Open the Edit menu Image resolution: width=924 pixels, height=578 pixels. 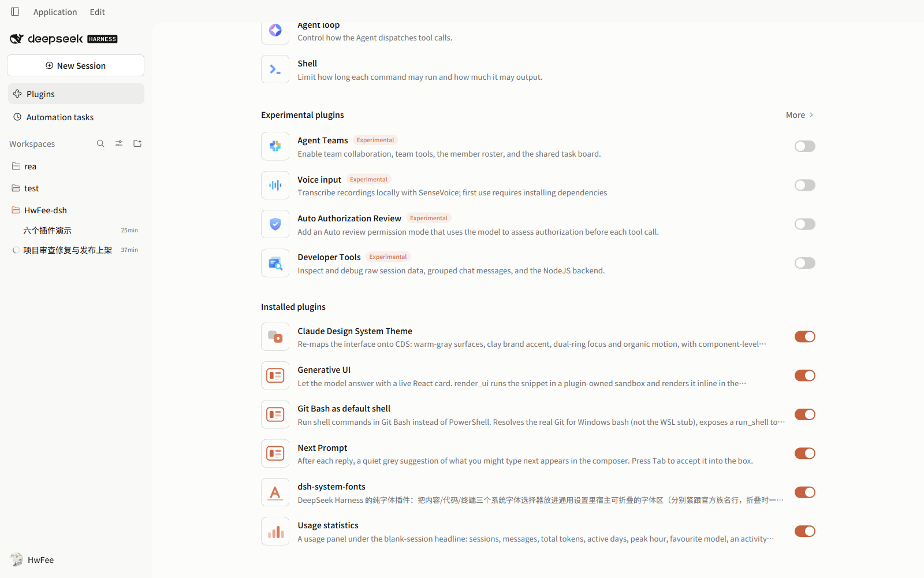click(98, 12)
